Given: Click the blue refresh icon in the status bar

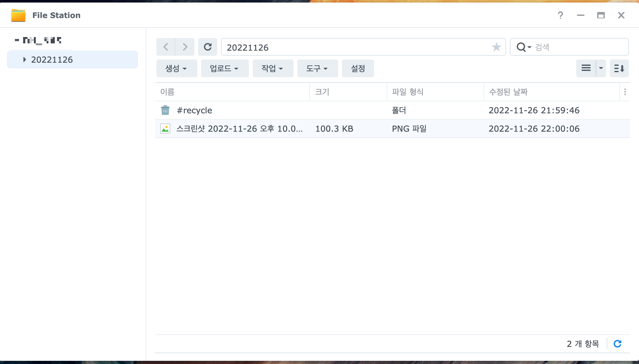Looking at the screenshot, I should click(x=617, y=344).
